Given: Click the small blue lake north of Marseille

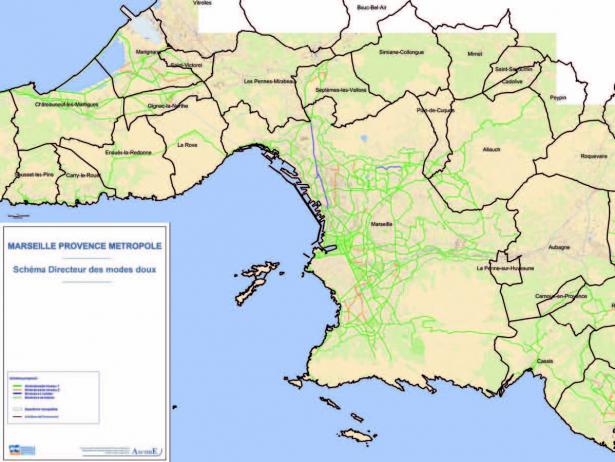Looking at the screenshot, I should (x=365, y=139).
